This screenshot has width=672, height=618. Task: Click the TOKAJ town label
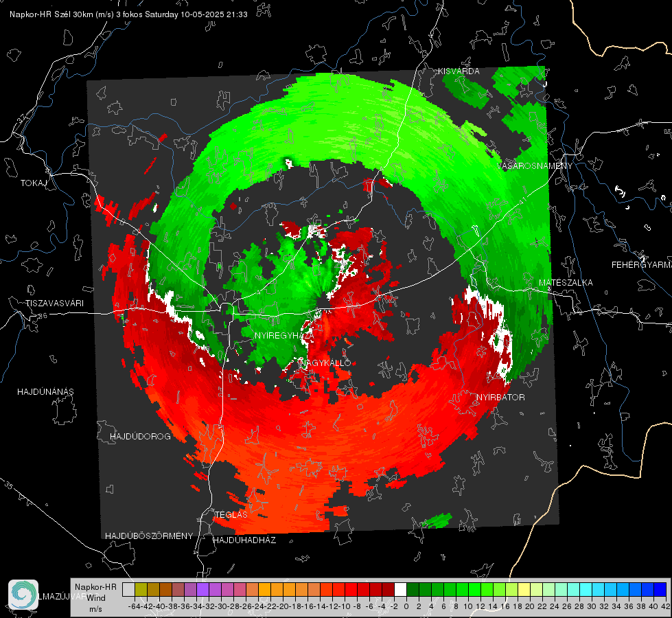pyautogui.click(x=34, y=183)
